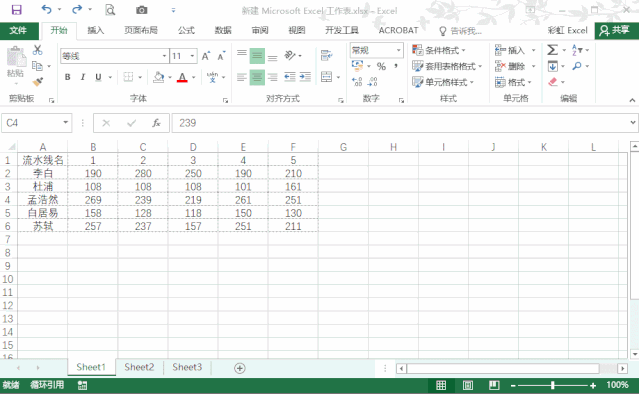Click the camera screenshot icon
This screenshot has height=394, width=639.
(x=141, y=10)
